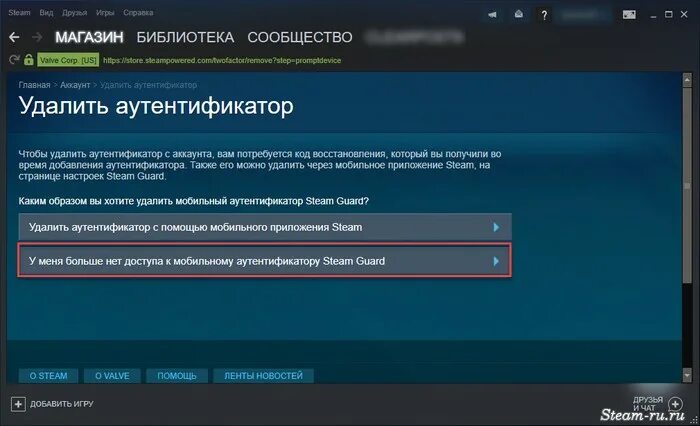Image resolution: width=700 pixels, height=426 pixels.
Task: Open the ЛЕНТЫ НОВОСТЕЙ footer button
Action: 263,376
